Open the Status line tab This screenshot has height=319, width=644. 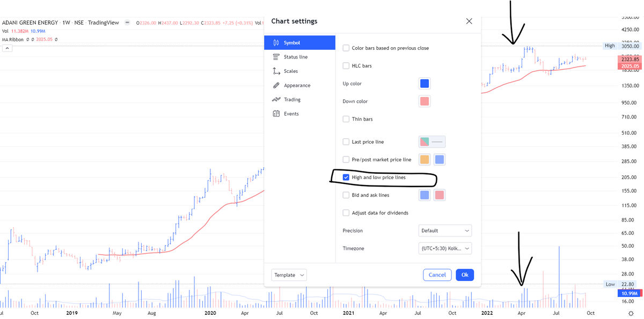point(299,57)
